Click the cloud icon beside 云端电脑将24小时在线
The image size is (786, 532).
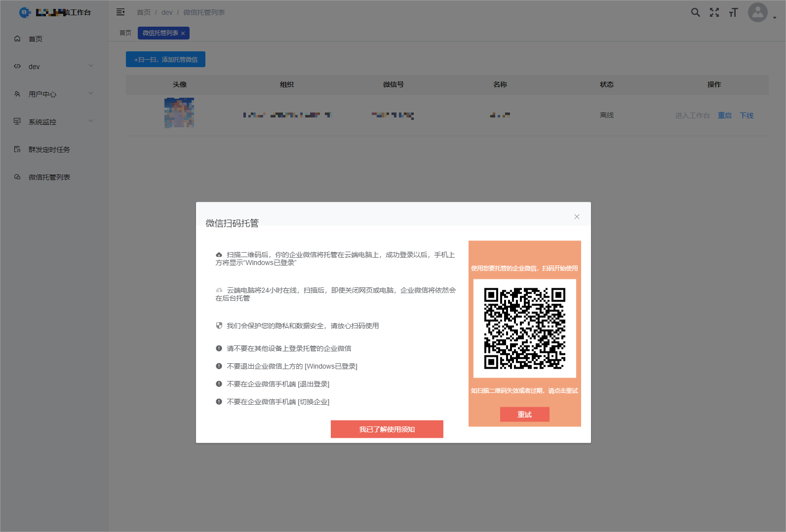(219, 290)
